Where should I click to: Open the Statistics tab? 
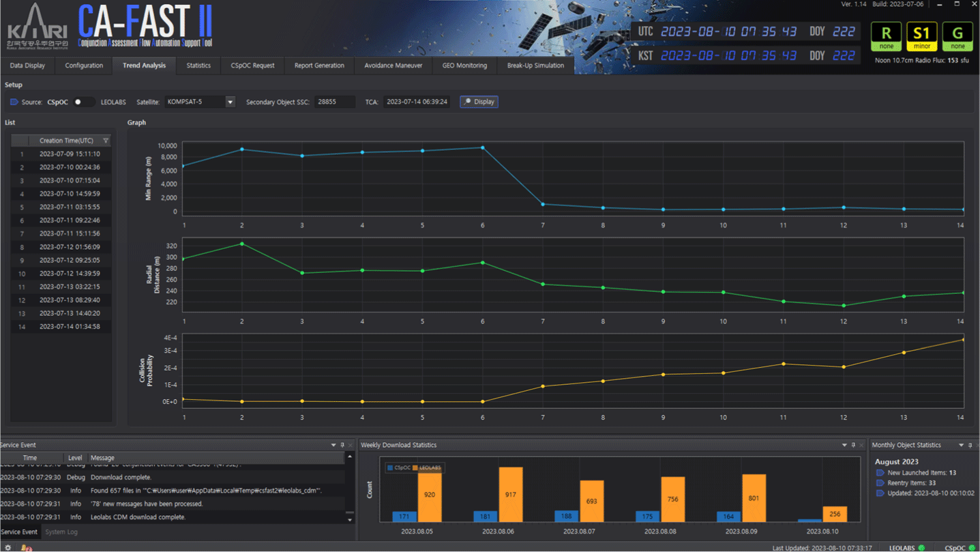pyautogui.click(x=198, y=66)
